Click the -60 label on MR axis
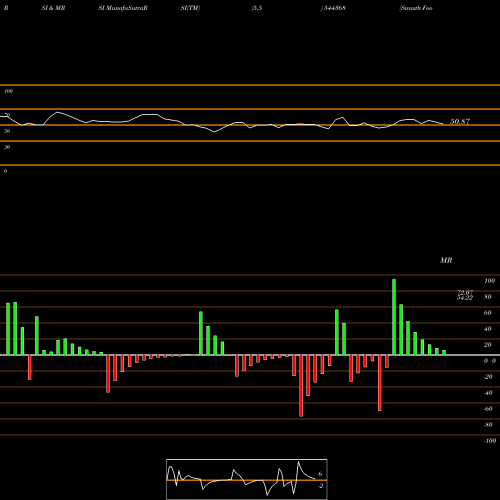500x500 pixels. [x=488, y=409]
